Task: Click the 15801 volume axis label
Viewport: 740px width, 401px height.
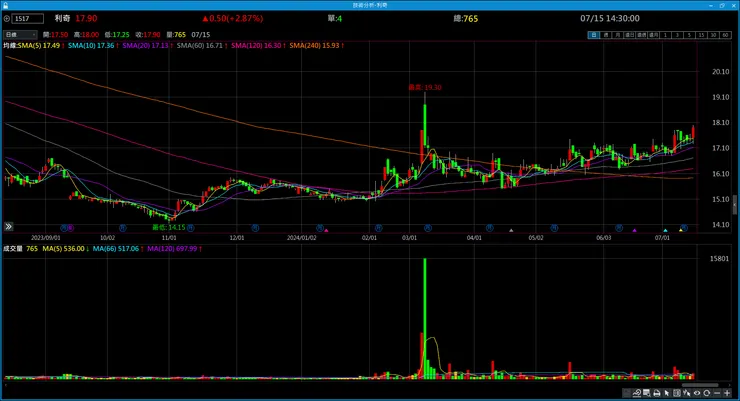Action: tap(719, 259)
